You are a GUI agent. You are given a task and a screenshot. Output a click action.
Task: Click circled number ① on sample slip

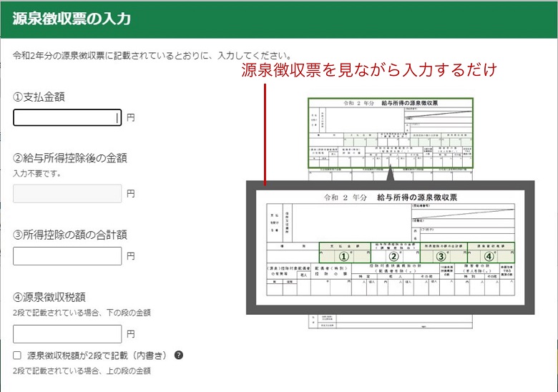point(345,255)
